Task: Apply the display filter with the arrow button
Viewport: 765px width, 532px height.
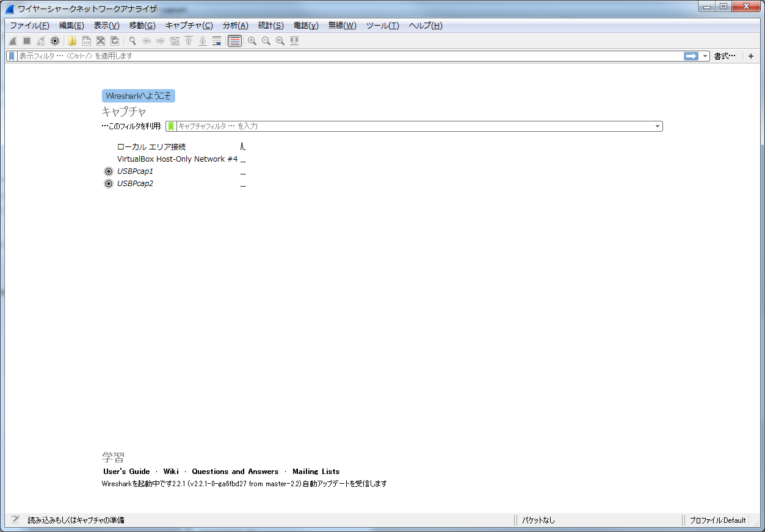Action: (x=691, y=56)
